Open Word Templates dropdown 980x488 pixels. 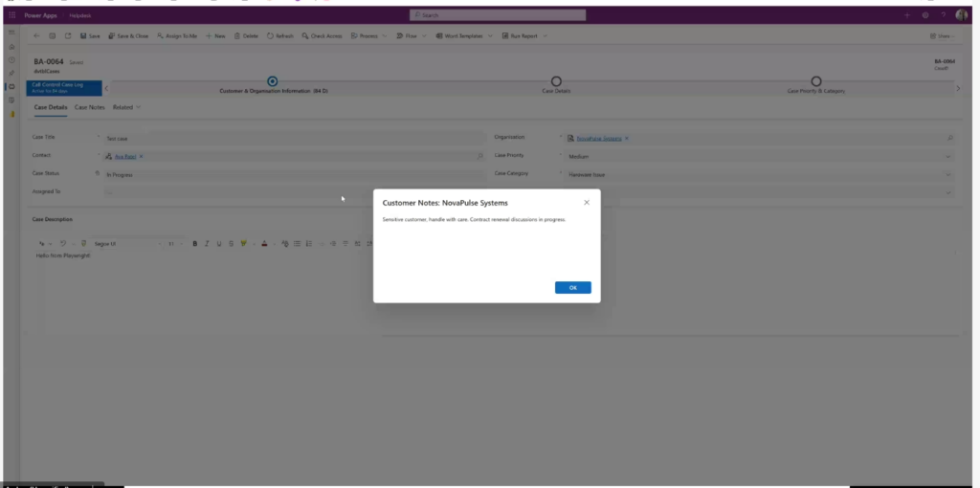coord(464,36)
